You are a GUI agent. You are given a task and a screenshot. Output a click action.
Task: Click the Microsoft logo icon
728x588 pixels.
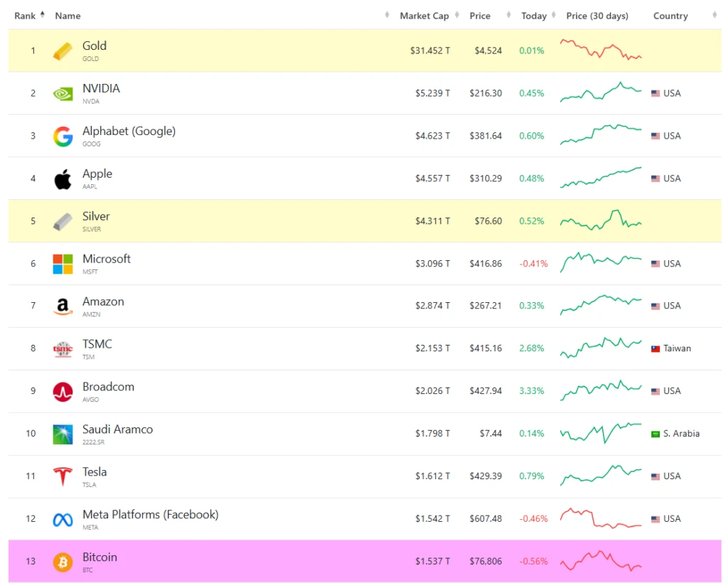point(63,264)
